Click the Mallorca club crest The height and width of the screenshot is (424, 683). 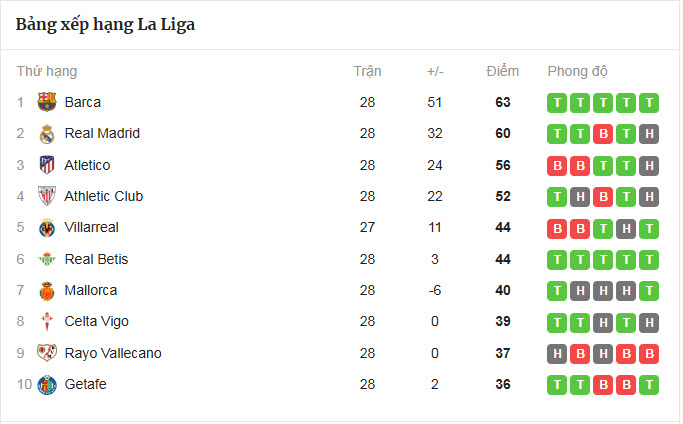click(47, 291)
